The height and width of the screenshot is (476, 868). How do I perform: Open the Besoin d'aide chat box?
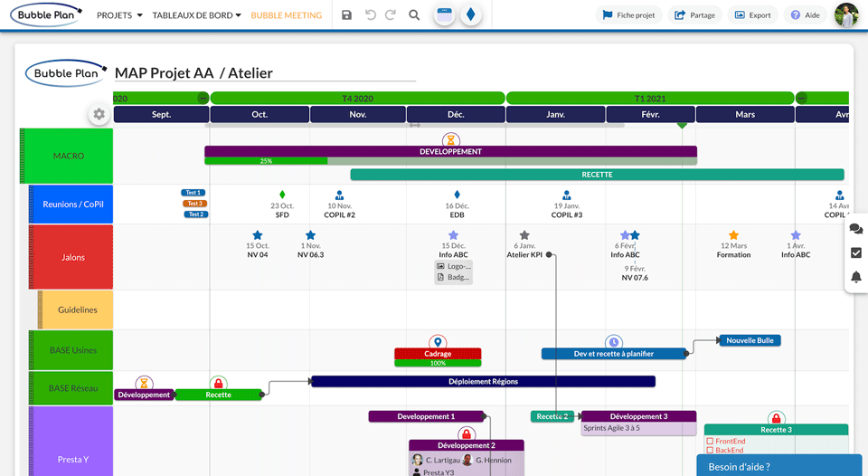[x=781, y=466]
